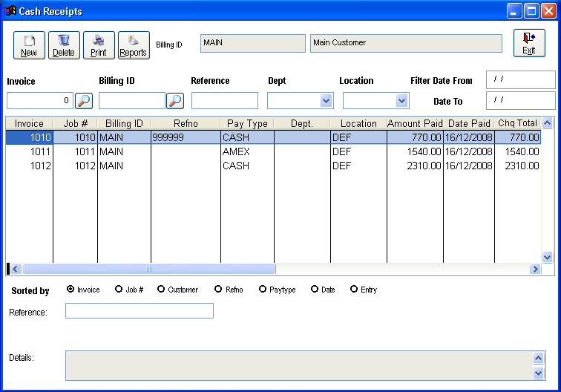The width and height of the screenshot is (561, 392).
Task: Click Invoice lookup magnifier icon
Action: [84, 100]
